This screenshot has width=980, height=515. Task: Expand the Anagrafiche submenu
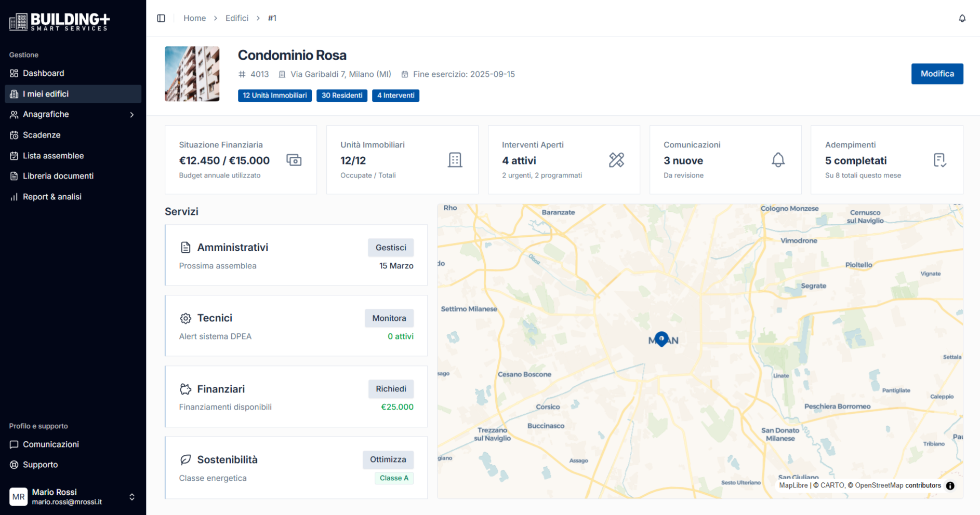click(x=131, y=115)
